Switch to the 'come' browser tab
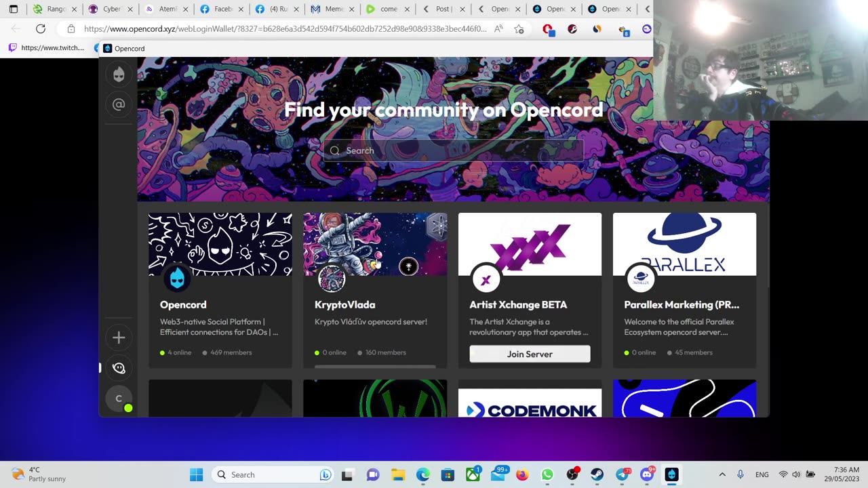 coord(388,9)
